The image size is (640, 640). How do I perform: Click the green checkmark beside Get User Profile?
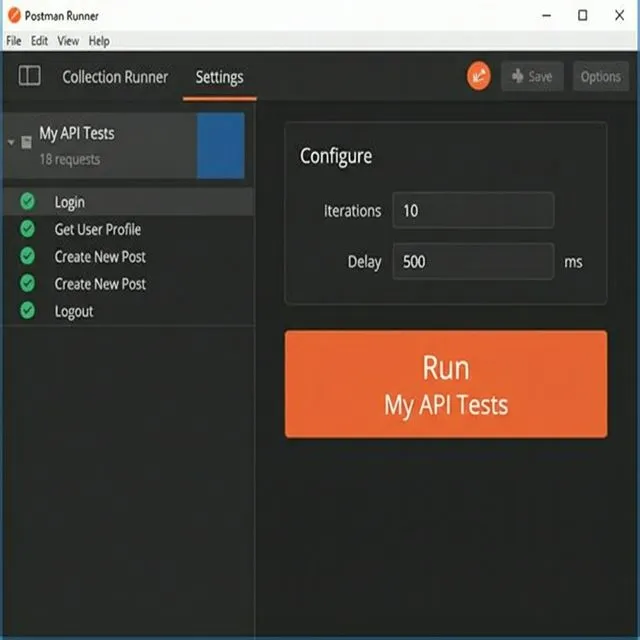pyautogui.click(x=27, y=229)
